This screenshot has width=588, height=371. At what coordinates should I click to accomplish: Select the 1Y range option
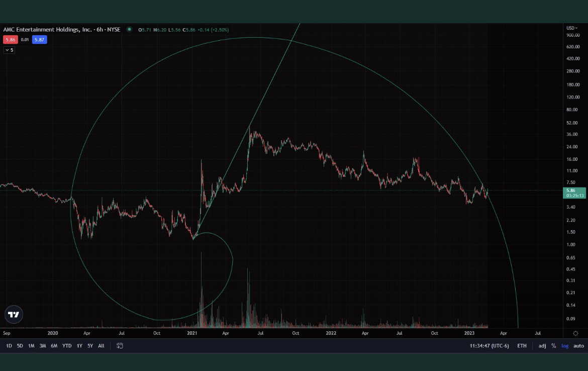pos(78,345)
